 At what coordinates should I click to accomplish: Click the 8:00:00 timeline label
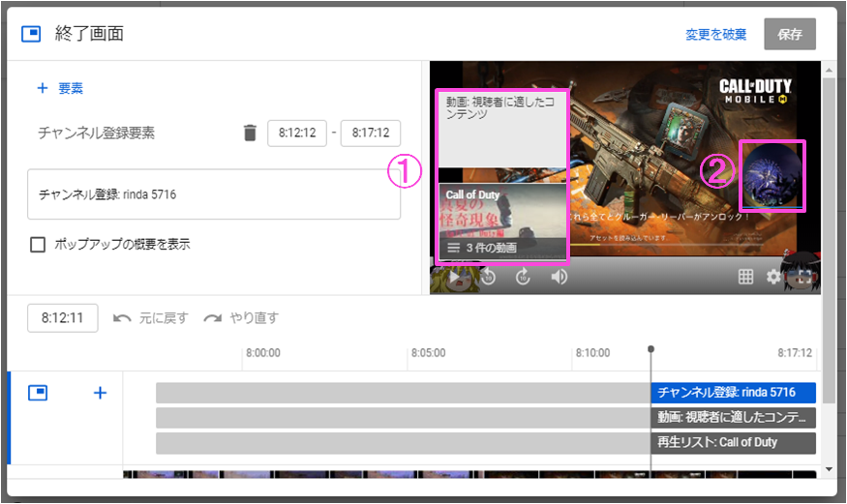263,353
